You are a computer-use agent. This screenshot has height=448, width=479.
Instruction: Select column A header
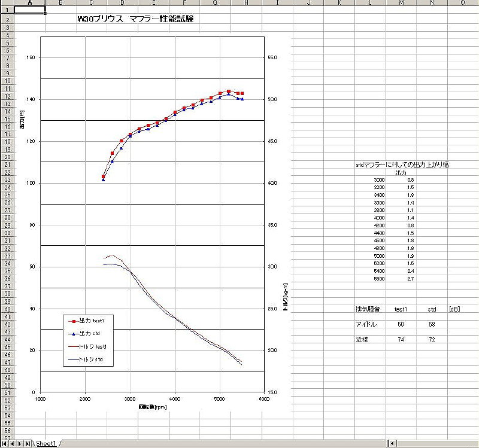pyautogui.click(x=29, y=3)
